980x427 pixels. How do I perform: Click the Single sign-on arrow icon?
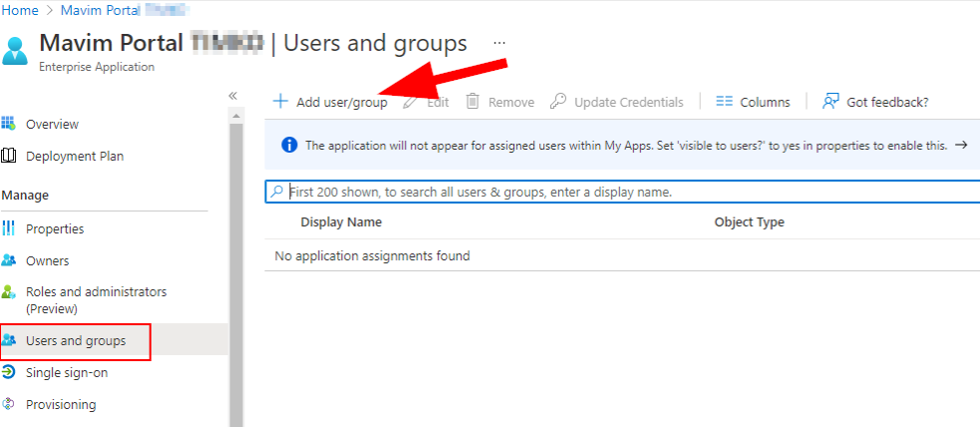[8, 372]
